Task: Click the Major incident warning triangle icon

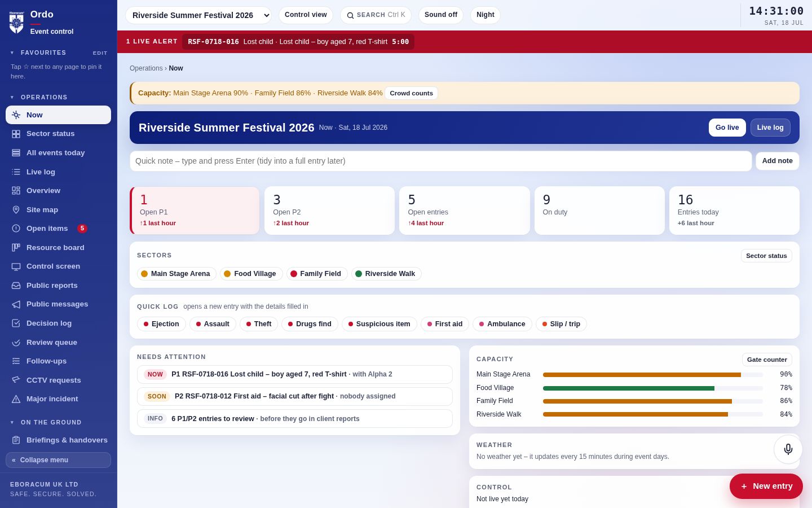Action: click(16, 399)
